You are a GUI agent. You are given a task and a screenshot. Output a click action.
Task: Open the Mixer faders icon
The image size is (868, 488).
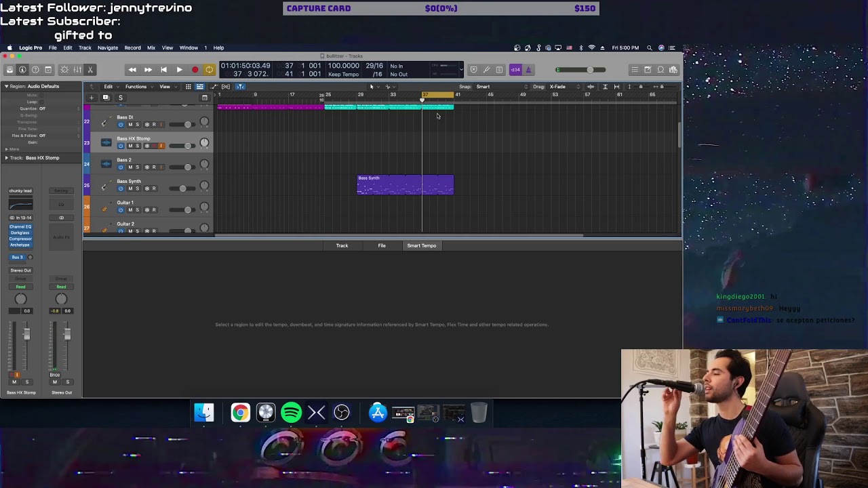click(77, 70)
